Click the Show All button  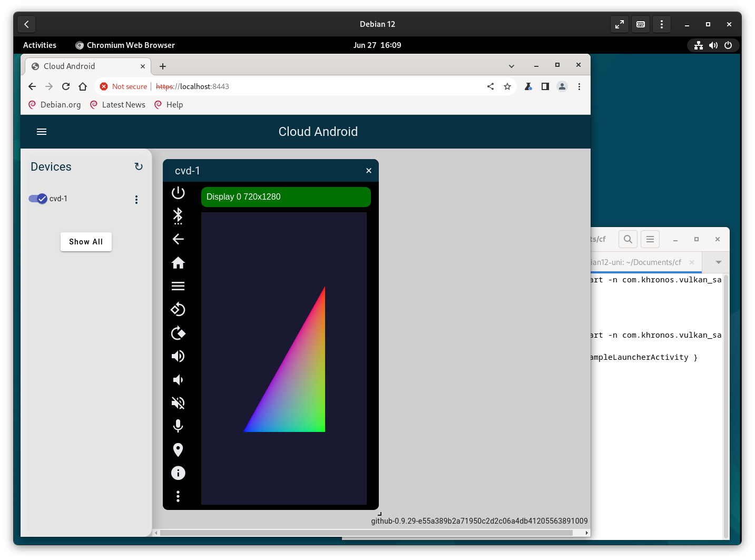click(x=86, y=242)
